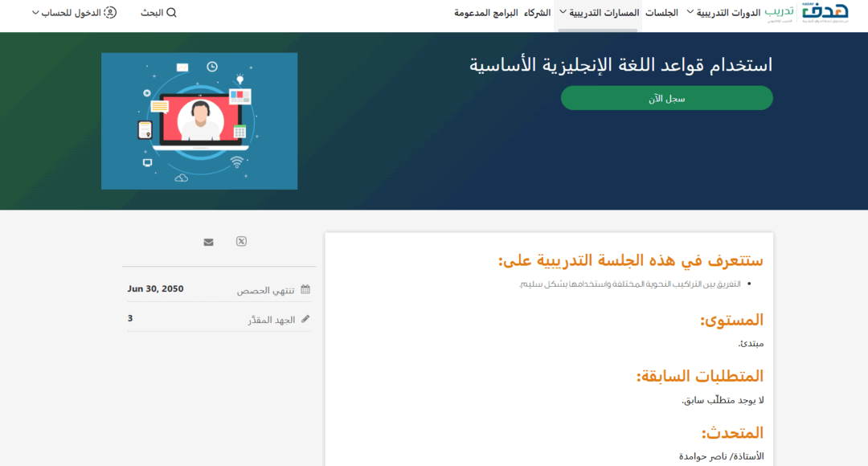
Task: Expand the الدخول للحساب account menu
Action: point(72,12)
